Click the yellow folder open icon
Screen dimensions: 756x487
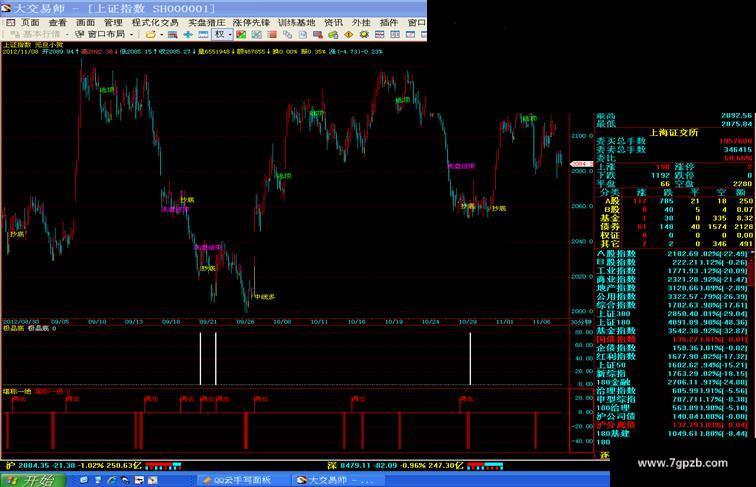tap(151, 35)
